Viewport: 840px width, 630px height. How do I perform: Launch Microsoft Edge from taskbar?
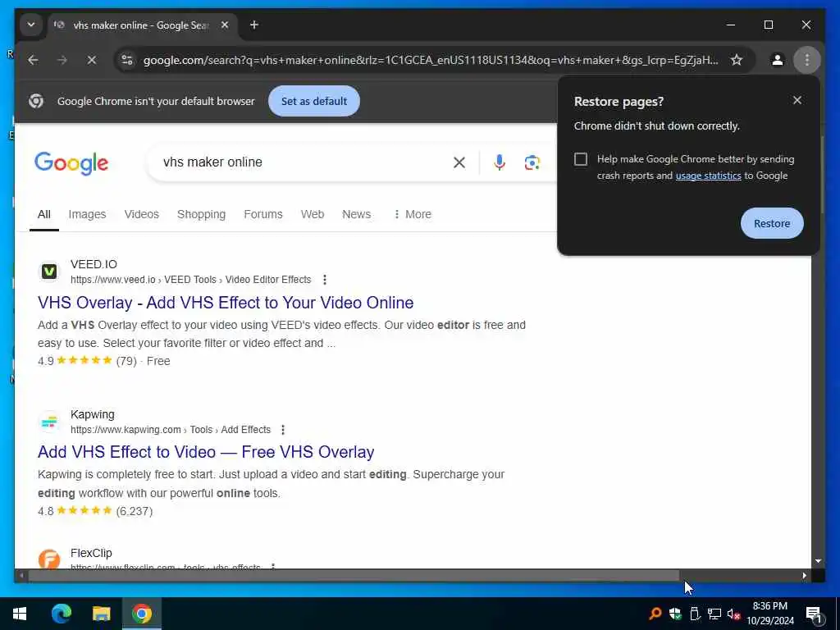pyautogui.click(x=61, y=614)
